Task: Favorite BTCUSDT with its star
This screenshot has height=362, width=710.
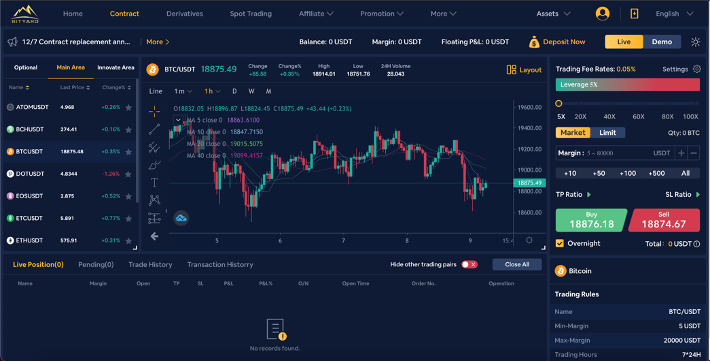Action: (129, 152)
